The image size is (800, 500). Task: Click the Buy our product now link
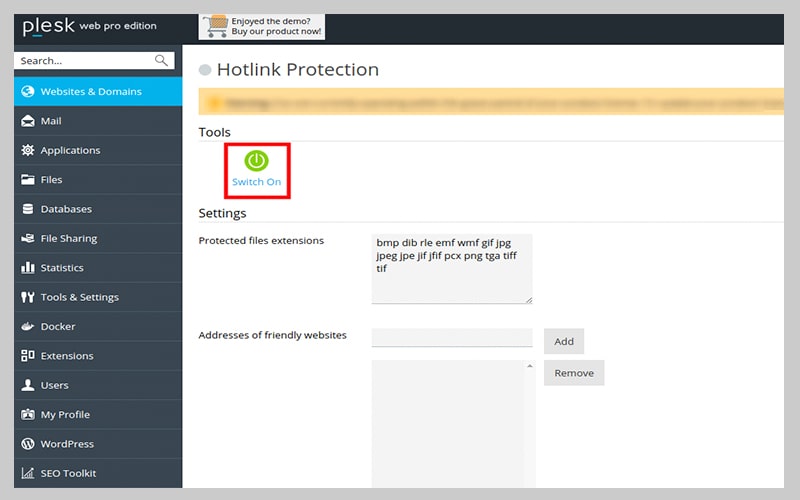pyautogui.click(x=276, y=32)
